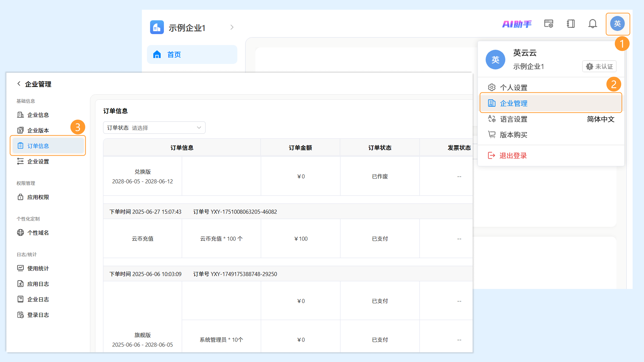The image size is (644, 362).
Task: Click the 企业日志 document icon
Action: [20, 299]
